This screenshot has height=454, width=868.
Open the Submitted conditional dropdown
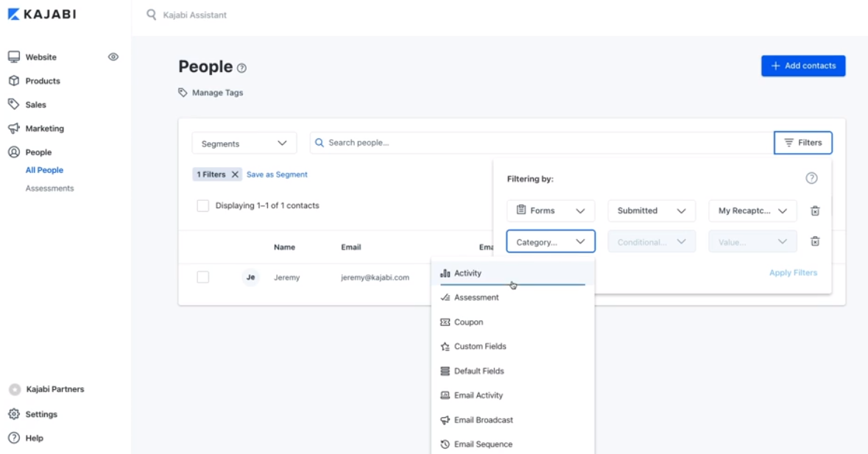(x=652, y=210)
